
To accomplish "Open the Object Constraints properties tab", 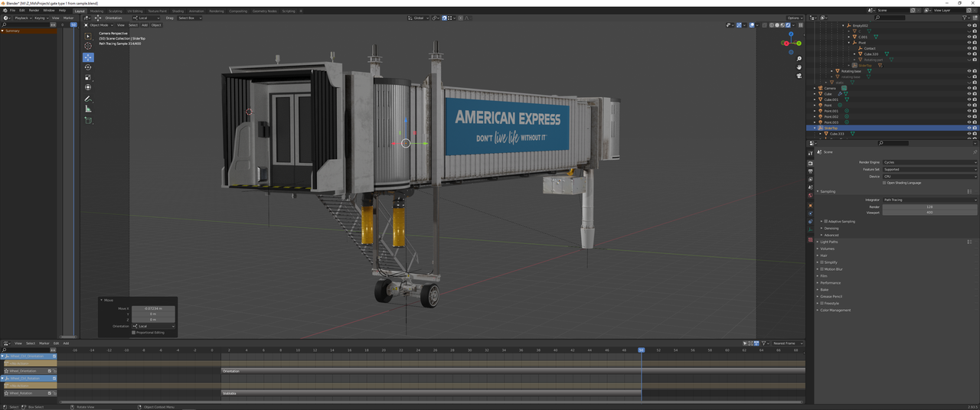I will pyautogui.click(x=810, y=222).
